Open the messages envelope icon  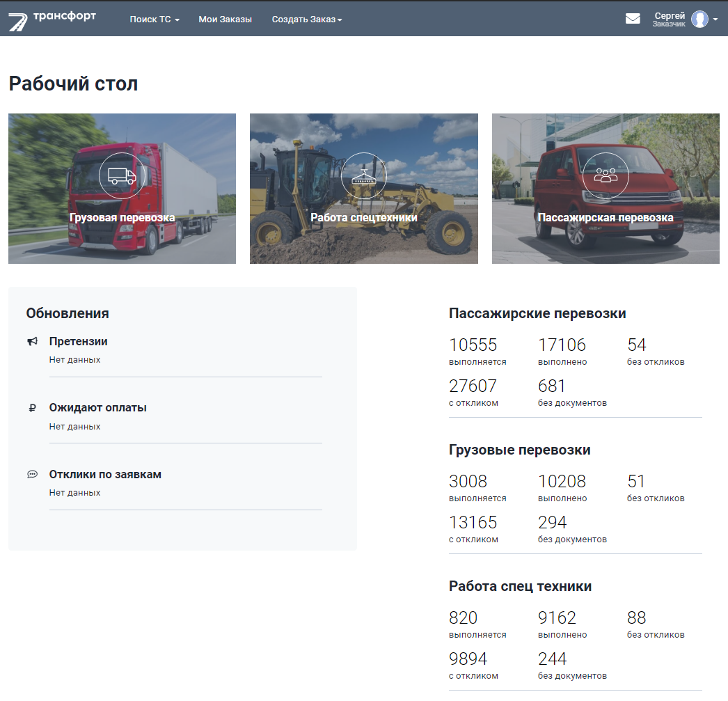(633, 19)
